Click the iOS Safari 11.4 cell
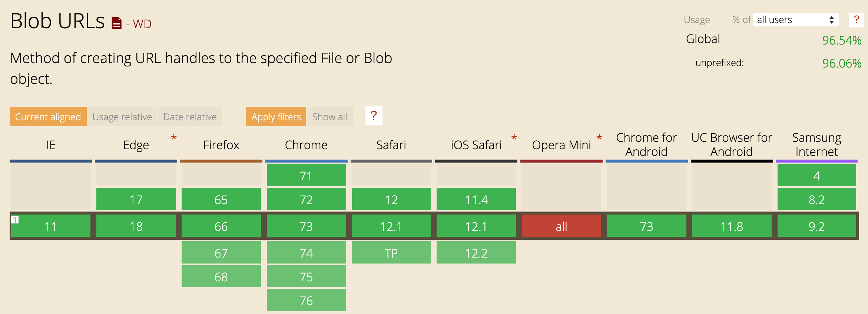 pyautogui.click(x=476, y=199)
